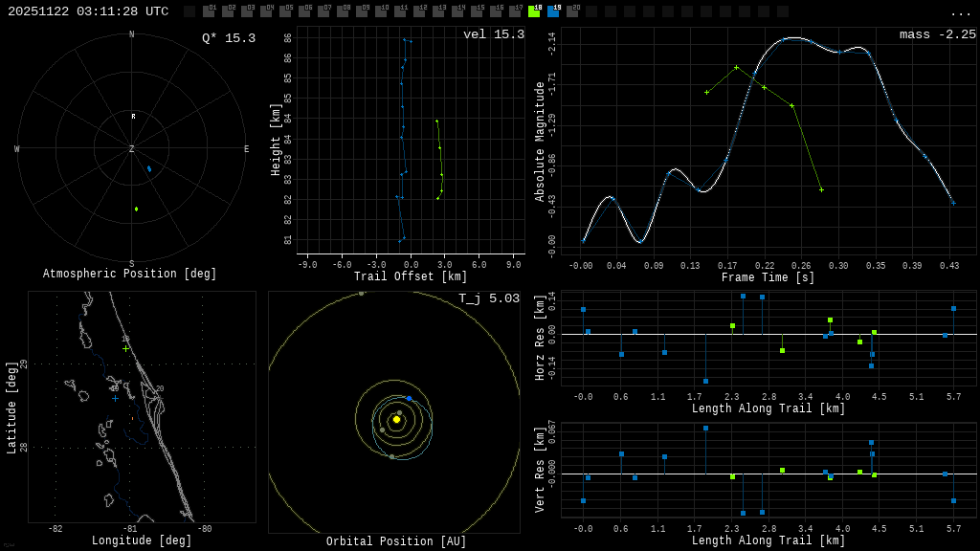Click the mass -2.25 readout
Image resolution: width=980 pixels, height=551 pixels.
click(937, 34)
